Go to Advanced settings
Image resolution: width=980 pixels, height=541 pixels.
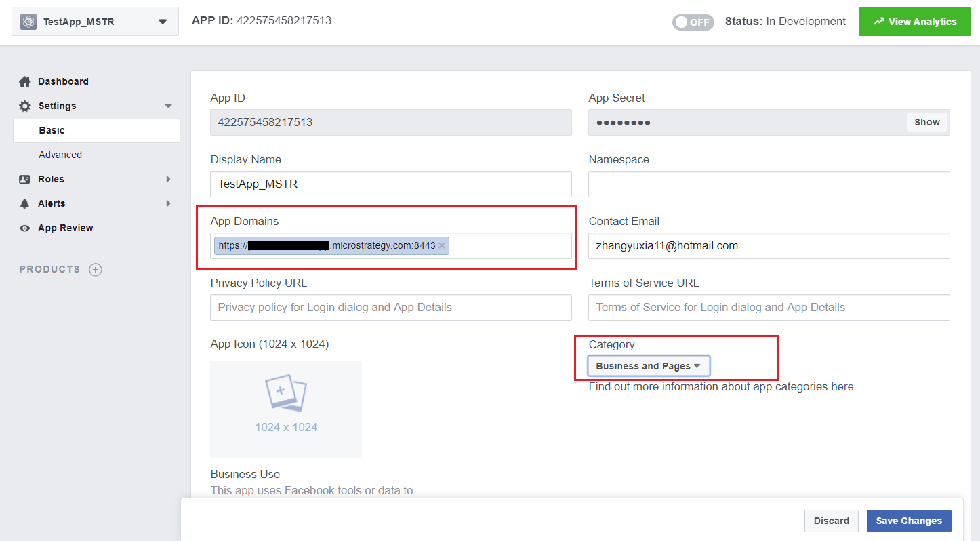click(60, 155)
